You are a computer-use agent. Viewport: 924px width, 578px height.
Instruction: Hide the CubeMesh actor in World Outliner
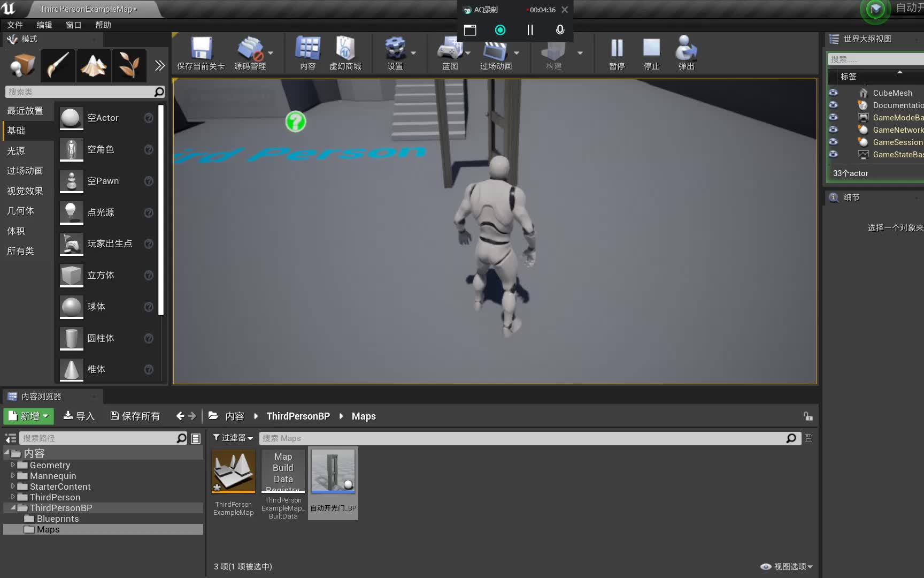[833, 92]
